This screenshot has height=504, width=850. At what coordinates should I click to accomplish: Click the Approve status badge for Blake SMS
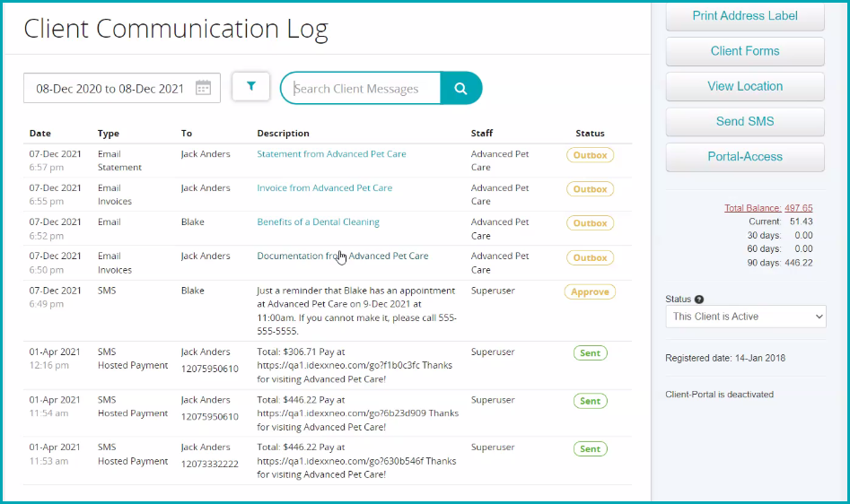590,291
